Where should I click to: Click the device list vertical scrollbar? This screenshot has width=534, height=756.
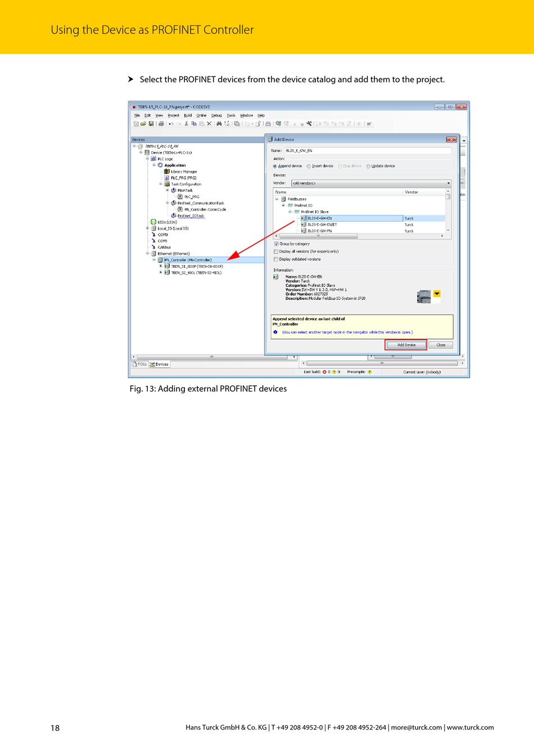click(448, 211)
